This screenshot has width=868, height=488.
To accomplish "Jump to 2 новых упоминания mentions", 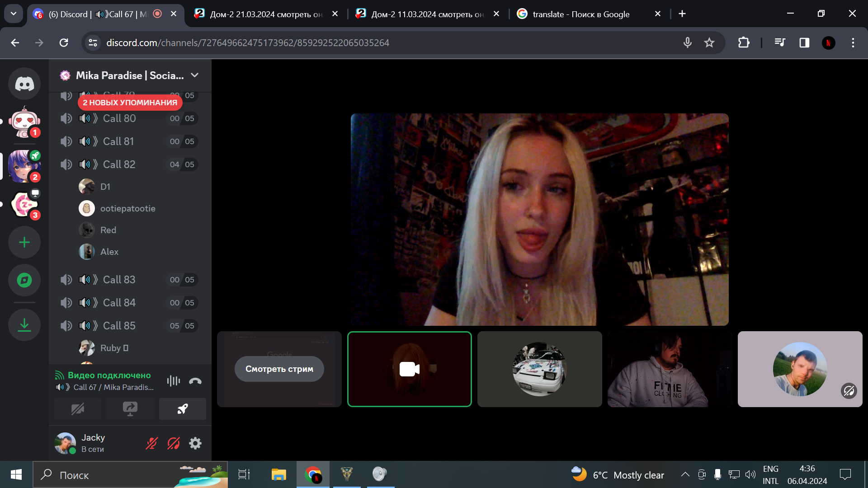I will [130, 103].
